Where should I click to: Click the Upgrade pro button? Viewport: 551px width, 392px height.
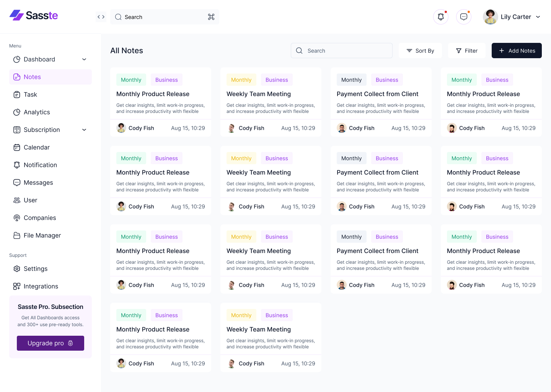50,343
